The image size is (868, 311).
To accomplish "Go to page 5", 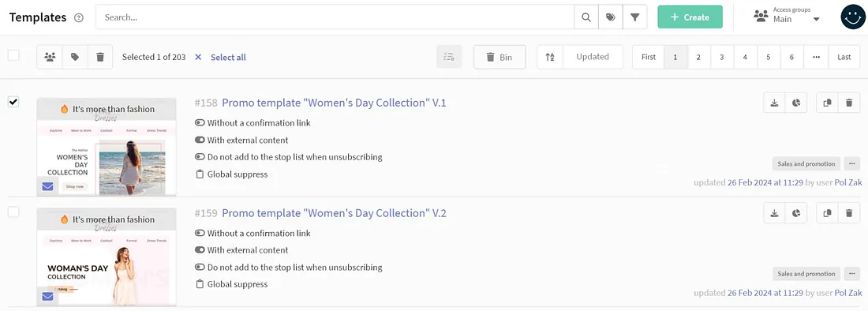I will tap(769, 57).
